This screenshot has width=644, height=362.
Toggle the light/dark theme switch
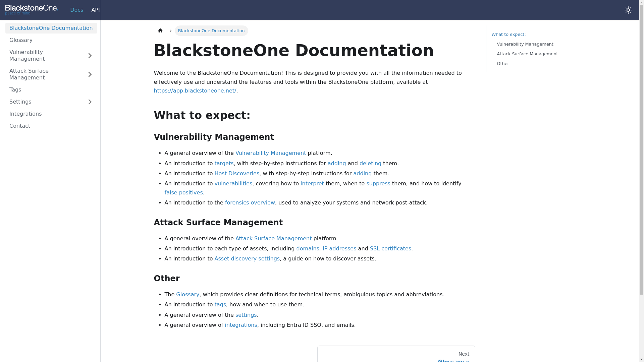tap(628, 10)
